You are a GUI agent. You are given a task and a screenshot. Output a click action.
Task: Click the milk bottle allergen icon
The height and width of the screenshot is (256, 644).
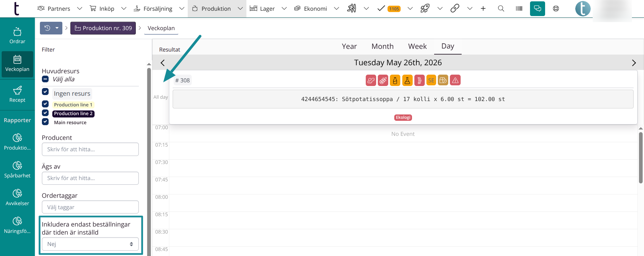(395, 80)
